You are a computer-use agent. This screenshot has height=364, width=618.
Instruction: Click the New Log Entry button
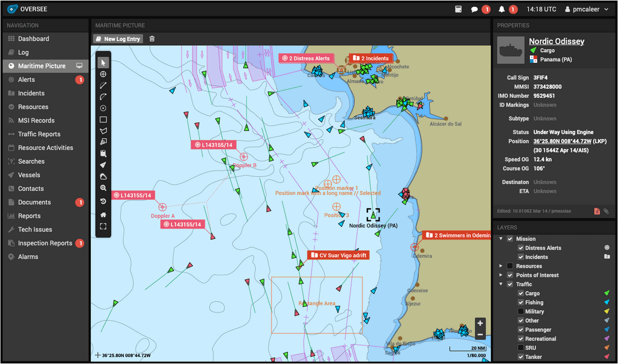pyautogui.click(x=117, y=38)
